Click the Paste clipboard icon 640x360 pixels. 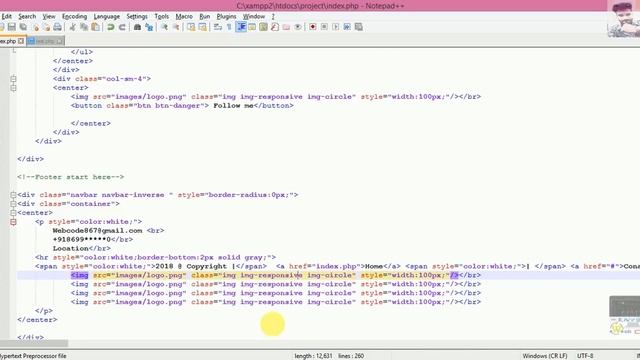click(96, 27)
